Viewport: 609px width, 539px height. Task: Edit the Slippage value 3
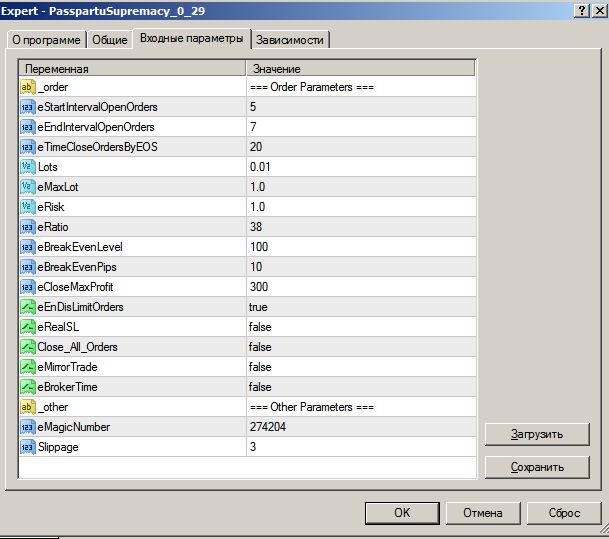[x=361, y=447]
